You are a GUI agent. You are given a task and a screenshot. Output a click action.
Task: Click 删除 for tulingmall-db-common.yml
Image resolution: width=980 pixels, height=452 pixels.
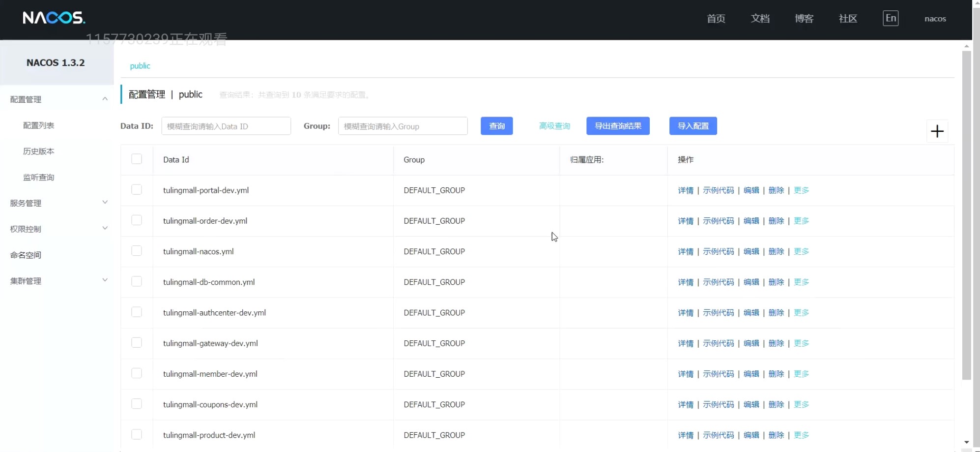[776, 282]
